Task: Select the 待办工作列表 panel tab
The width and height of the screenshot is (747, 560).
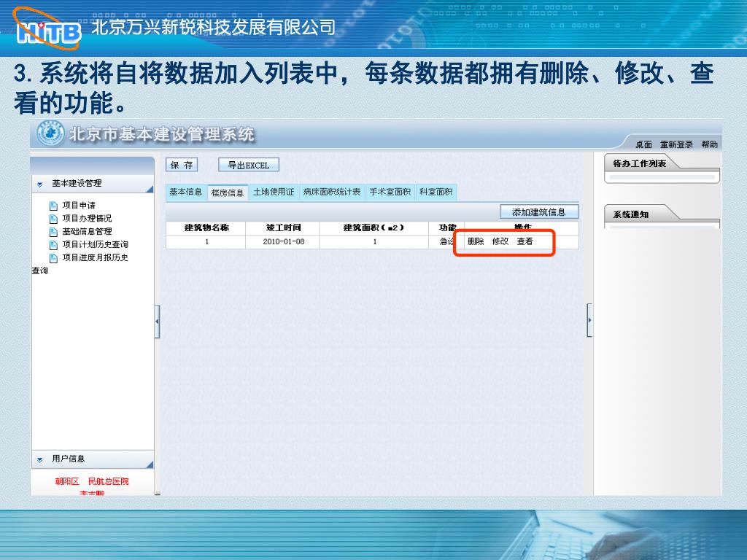Action: pos(639,163)
